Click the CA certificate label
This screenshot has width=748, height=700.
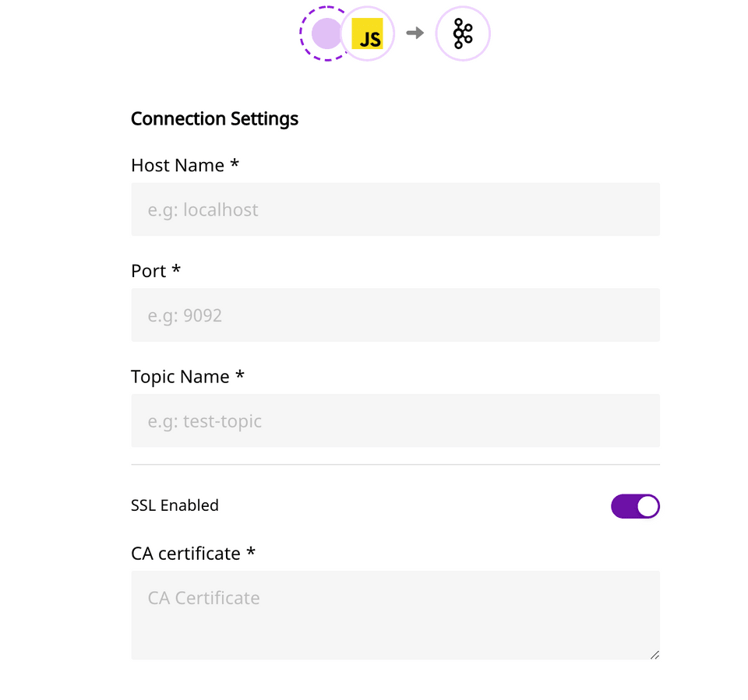[x=185, y=554]
